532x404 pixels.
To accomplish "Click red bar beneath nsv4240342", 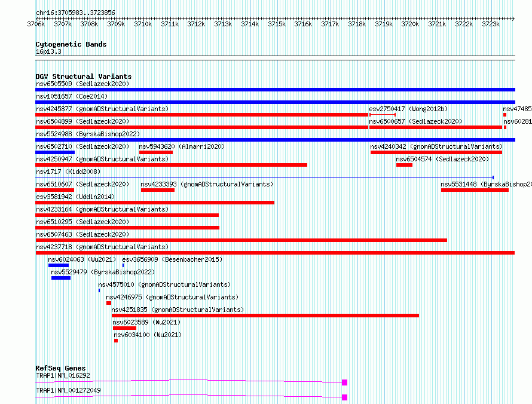I will click(x=436, y=152).
